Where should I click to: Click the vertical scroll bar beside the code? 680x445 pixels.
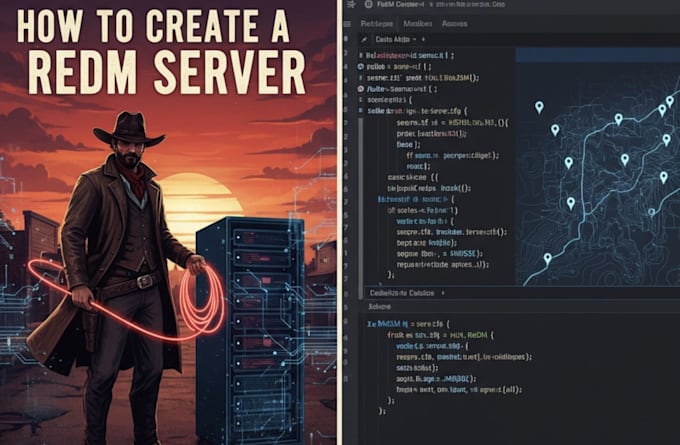click(361, 208)
